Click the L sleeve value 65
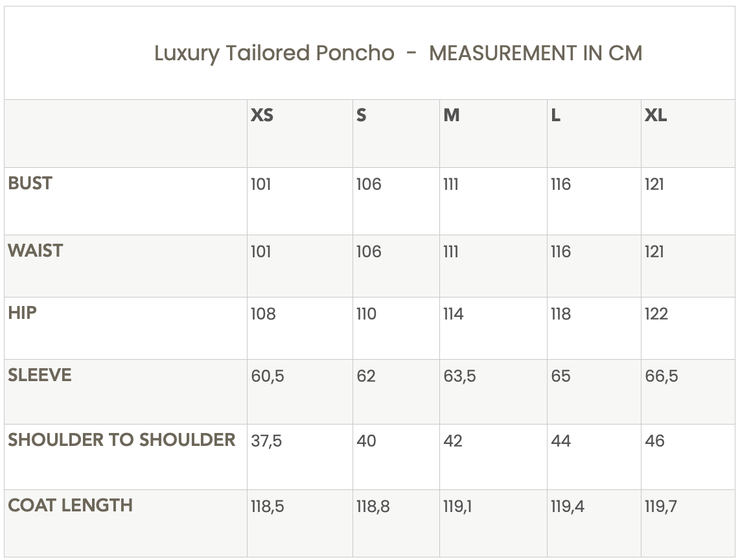The height and width of the screenshot is (560, 740). pyautogui.click(x=561, y=377)
